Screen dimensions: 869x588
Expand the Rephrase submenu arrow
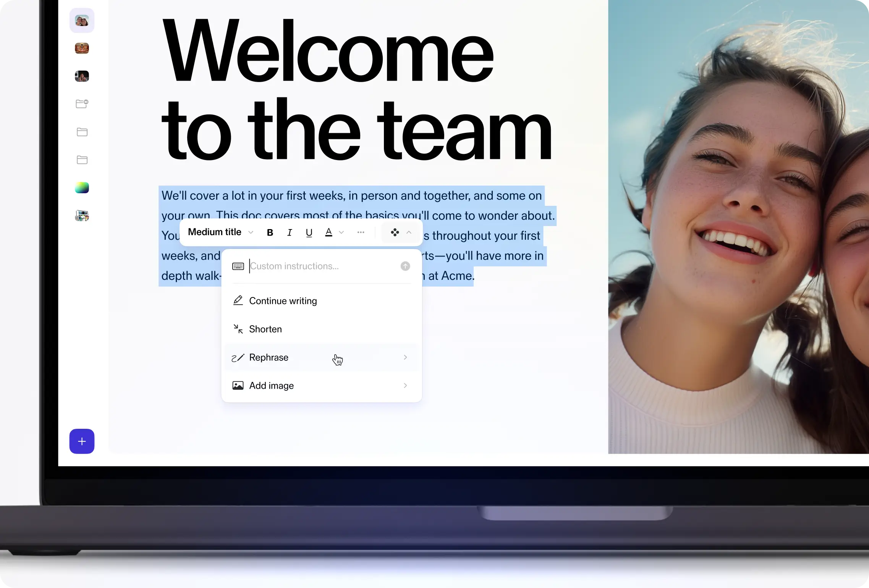tap(406, 357)
